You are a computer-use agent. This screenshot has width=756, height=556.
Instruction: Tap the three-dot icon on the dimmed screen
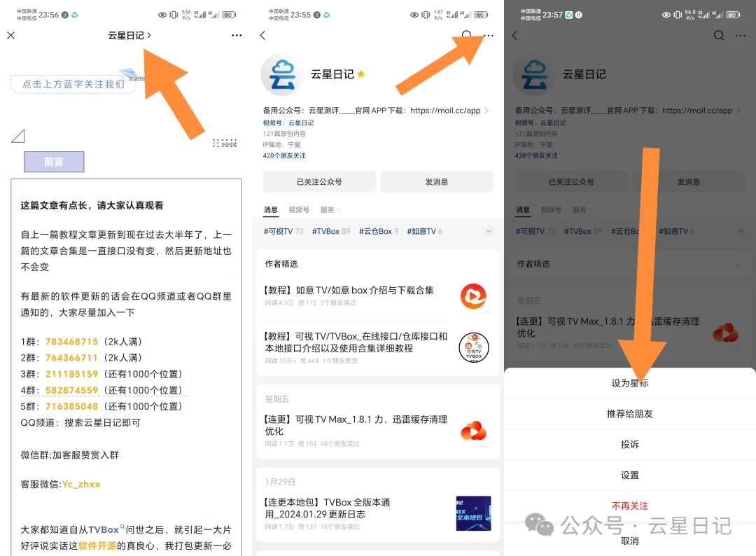coord(741,35)
